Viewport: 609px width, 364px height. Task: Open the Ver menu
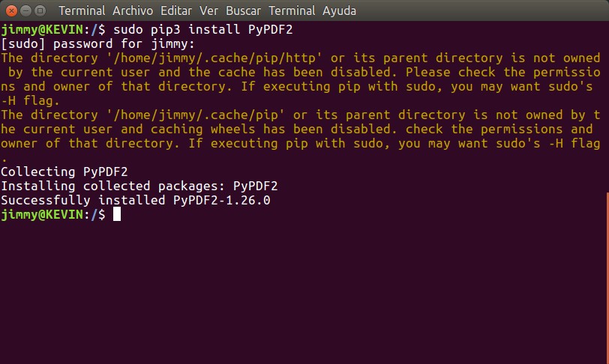click(208, 11)
